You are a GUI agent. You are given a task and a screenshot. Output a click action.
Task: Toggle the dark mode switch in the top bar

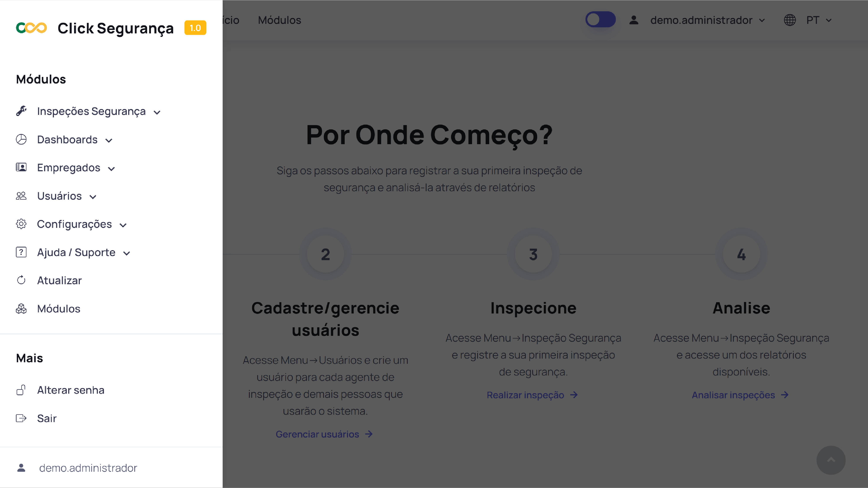coord(600,20)
